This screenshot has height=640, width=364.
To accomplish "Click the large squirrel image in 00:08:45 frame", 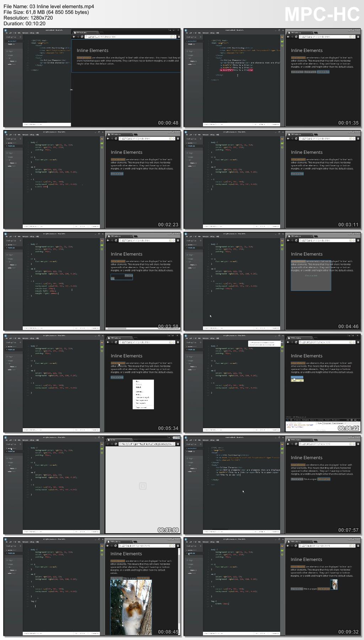I will pos(131,607).
